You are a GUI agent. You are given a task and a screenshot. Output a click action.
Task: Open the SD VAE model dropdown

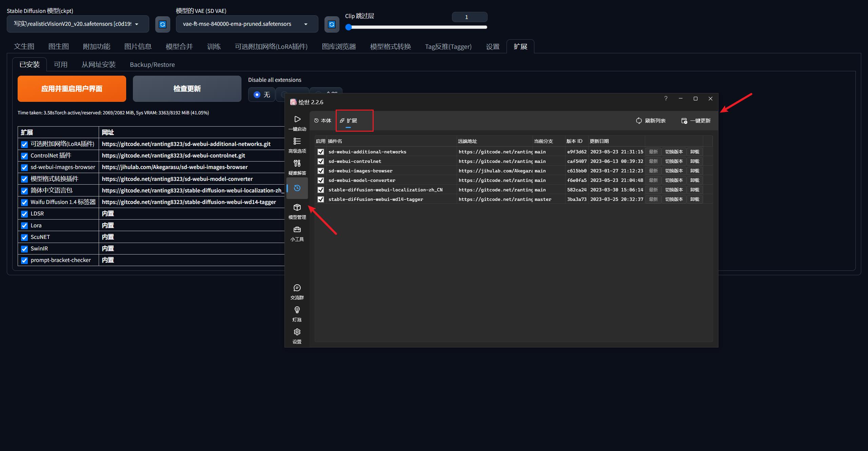pyautogui.click(x=246, y=24)
